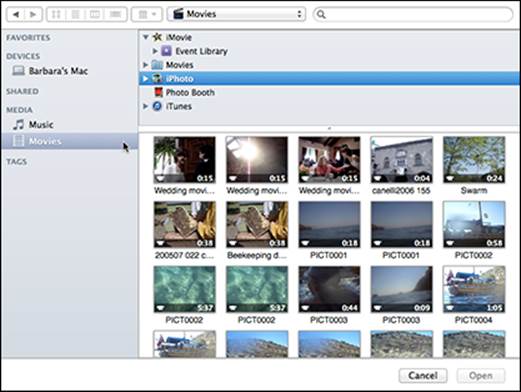Go forward with the right arrow button
Screen dimensions: 521x392
pos(33,14)
